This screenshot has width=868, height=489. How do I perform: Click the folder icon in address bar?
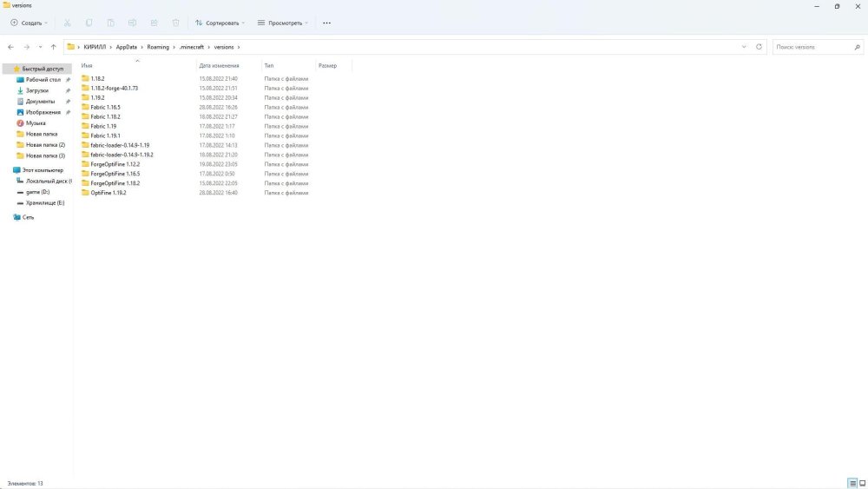[x=71, y=47]
